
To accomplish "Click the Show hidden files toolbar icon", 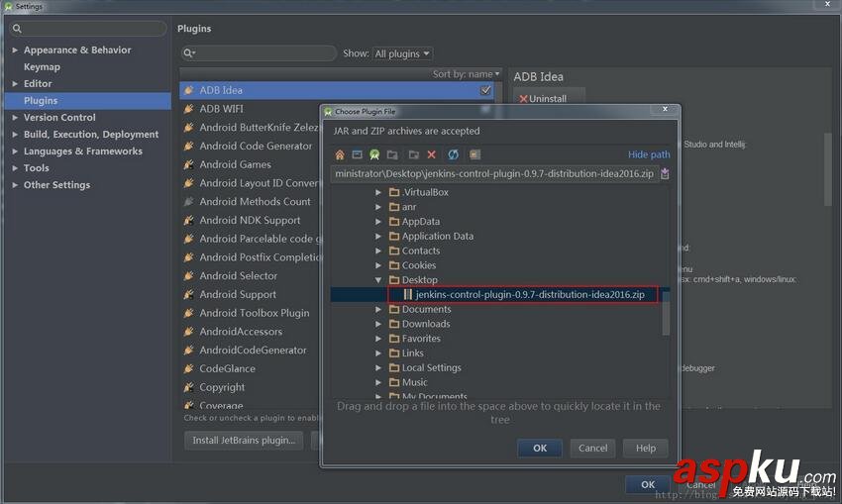I will 474,154.
